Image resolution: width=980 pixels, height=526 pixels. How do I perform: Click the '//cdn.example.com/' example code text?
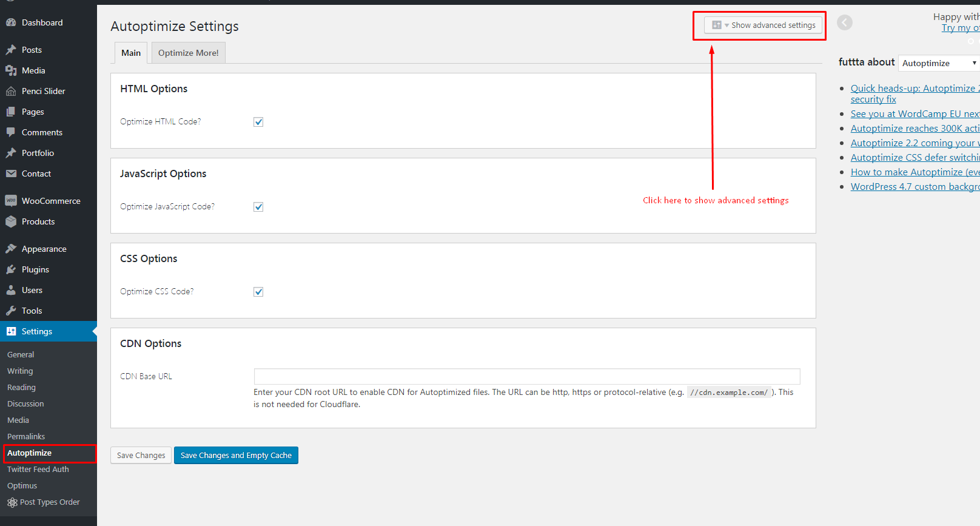pos(729,393)
